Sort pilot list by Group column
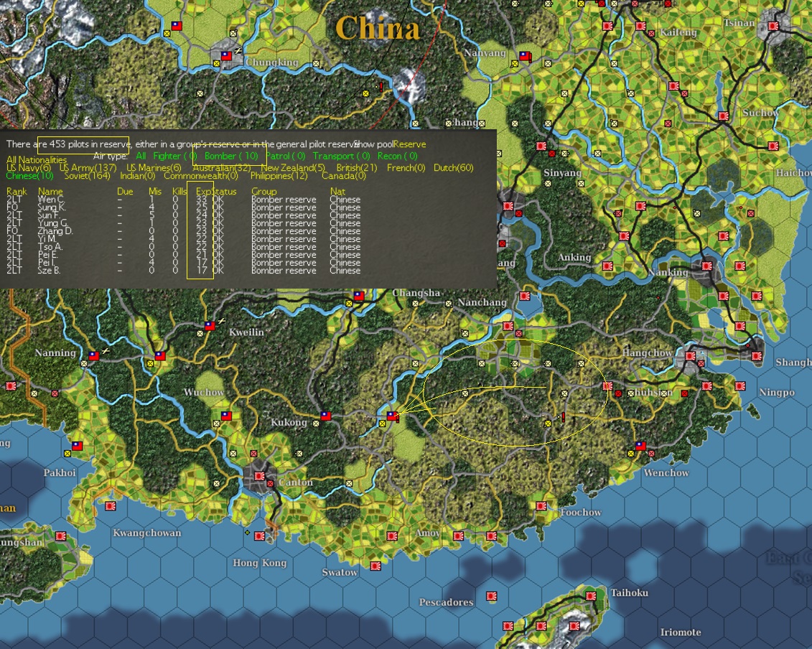The width and height of the screenshot is (812, 649). tap(264, 192)
